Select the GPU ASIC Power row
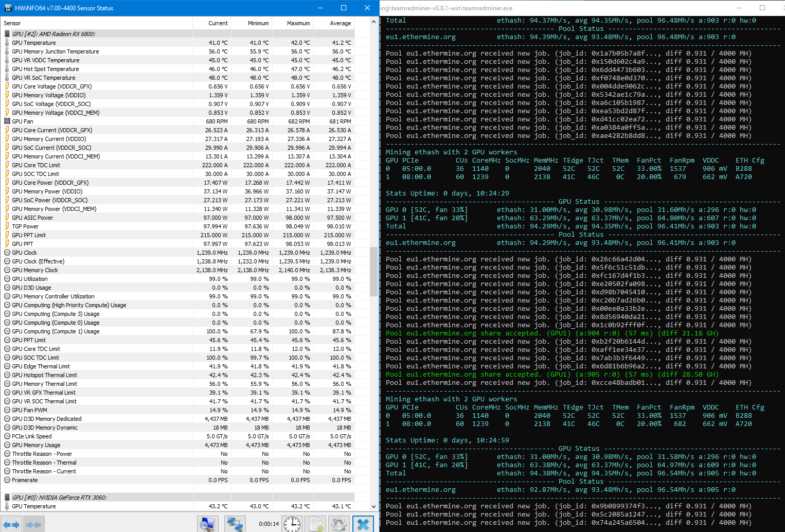The height and width of the screenshot is (532, 785). coord(177,218)
